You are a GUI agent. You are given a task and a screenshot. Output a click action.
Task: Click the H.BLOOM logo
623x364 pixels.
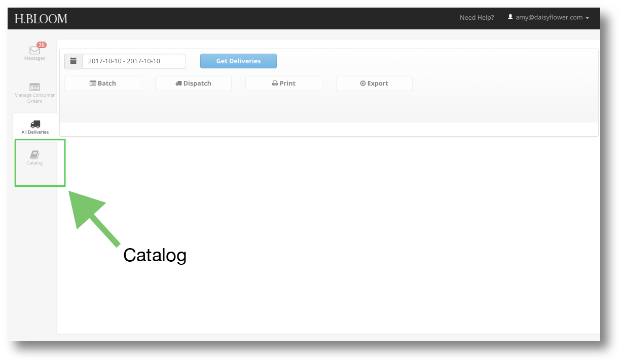tap(41, 19)
